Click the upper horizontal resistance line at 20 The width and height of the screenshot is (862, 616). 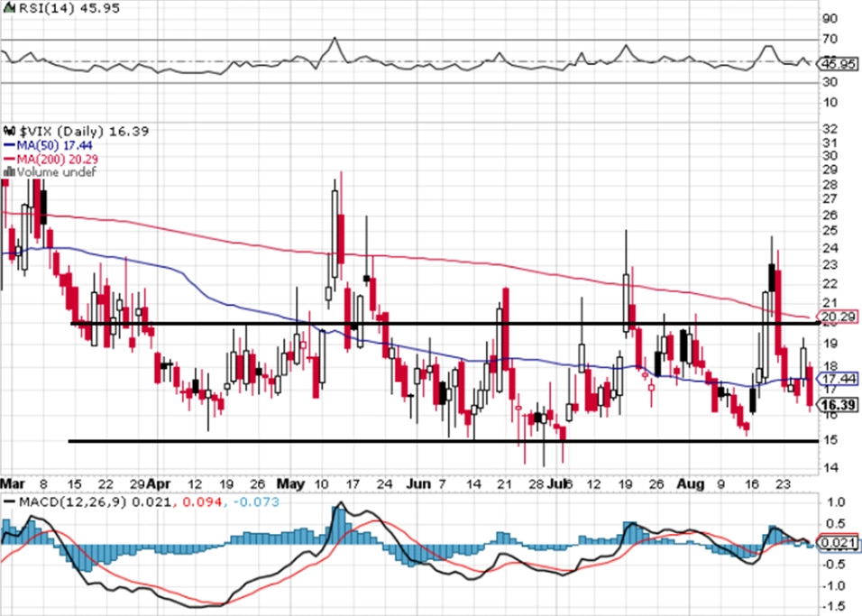[445, 324]
